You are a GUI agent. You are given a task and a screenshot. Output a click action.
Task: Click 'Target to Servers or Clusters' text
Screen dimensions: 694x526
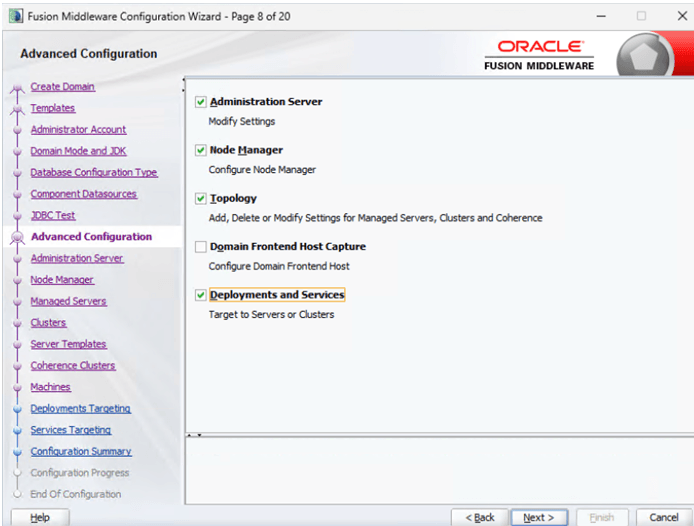(x=271, y=314)
